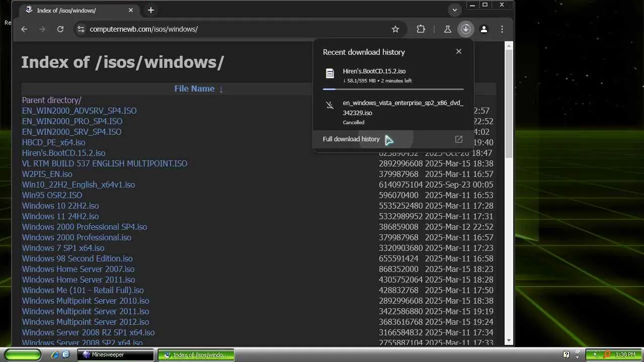
Task: Open Hiren's.BootCD.15.2.iso download entry
Action: coord(393,75)
